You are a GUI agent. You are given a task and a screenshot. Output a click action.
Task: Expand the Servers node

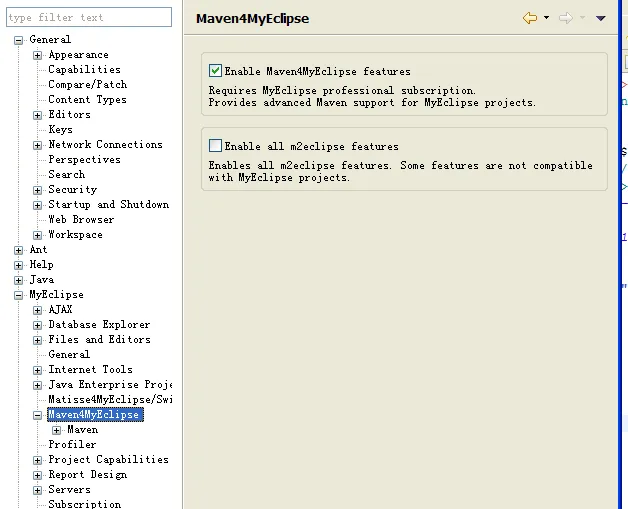pos(37,490)
